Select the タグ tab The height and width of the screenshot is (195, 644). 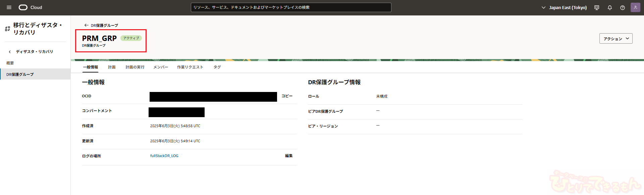click(x=217, y=67)
